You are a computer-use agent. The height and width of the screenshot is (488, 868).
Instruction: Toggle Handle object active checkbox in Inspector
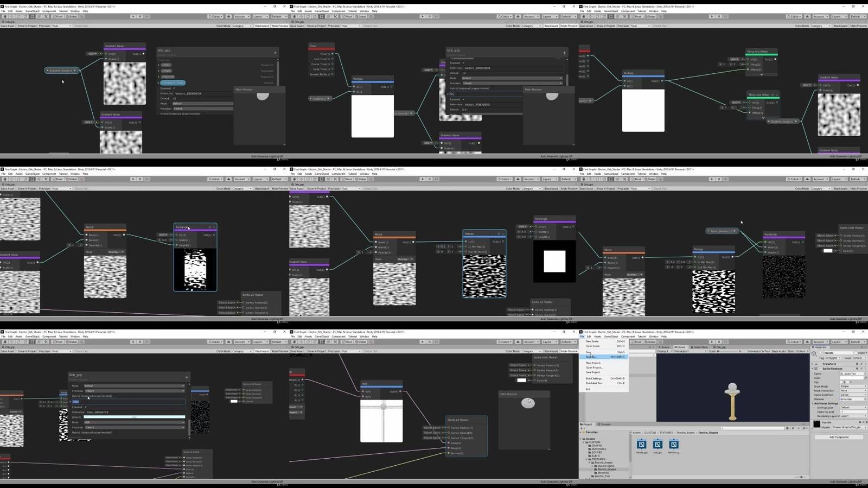821,353
